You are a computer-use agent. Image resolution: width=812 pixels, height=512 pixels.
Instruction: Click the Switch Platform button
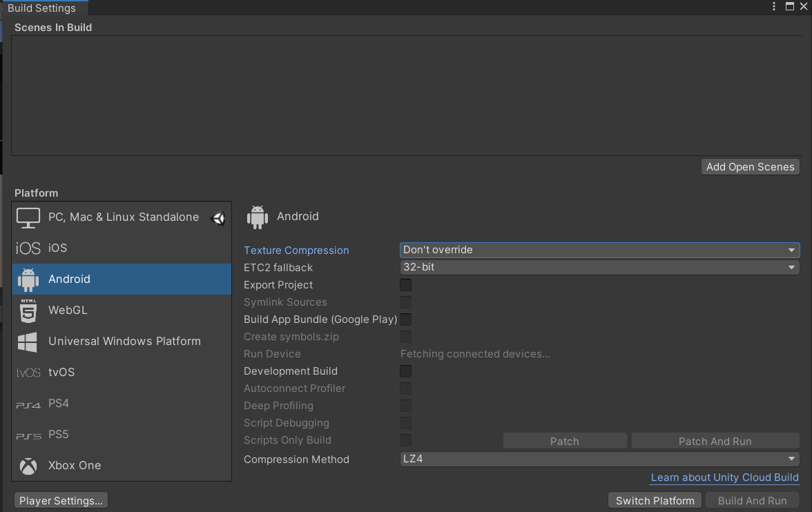654,500
